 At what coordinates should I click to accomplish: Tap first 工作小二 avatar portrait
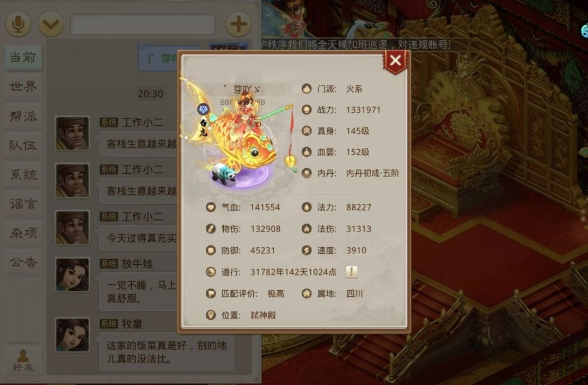coord(72,133)
